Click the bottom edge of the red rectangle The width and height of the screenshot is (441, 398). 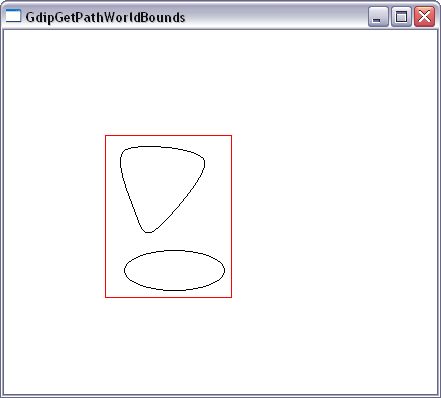[x=168, y=297]
